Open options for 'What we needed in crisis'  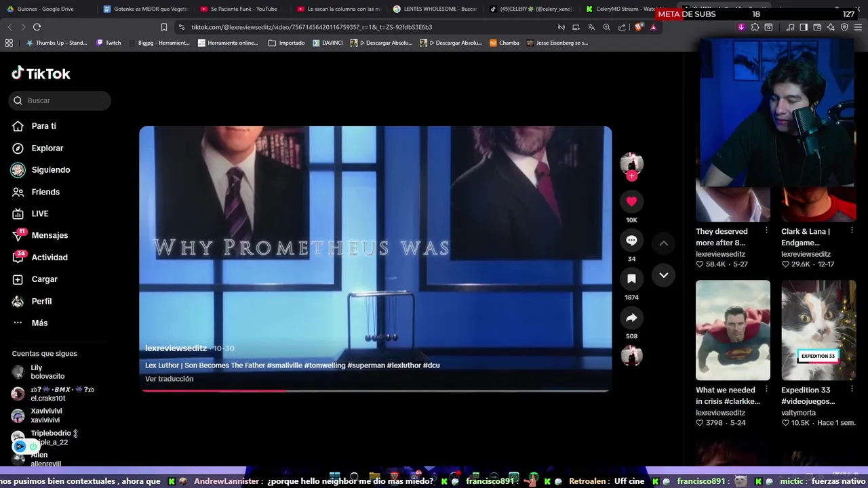[x=766, y=389]
